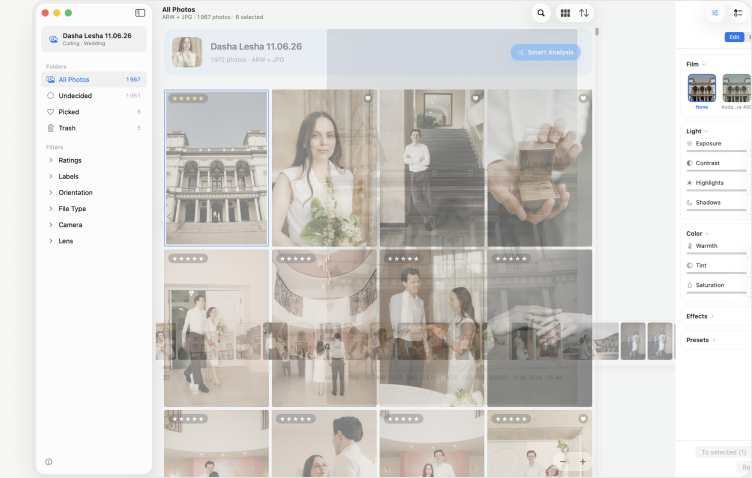Click the Smart Analysis button
The height and width of the screenshot is (478, 752).
[545, 52]
